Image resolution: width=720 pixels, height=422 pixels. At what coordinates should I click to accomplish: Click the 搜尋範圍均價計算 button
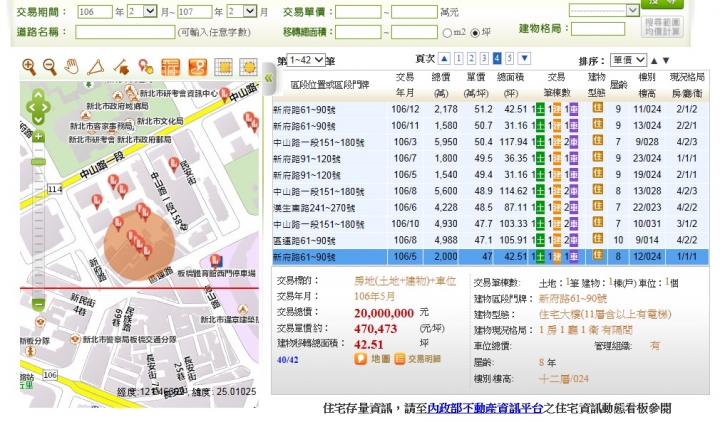[662, 27]
